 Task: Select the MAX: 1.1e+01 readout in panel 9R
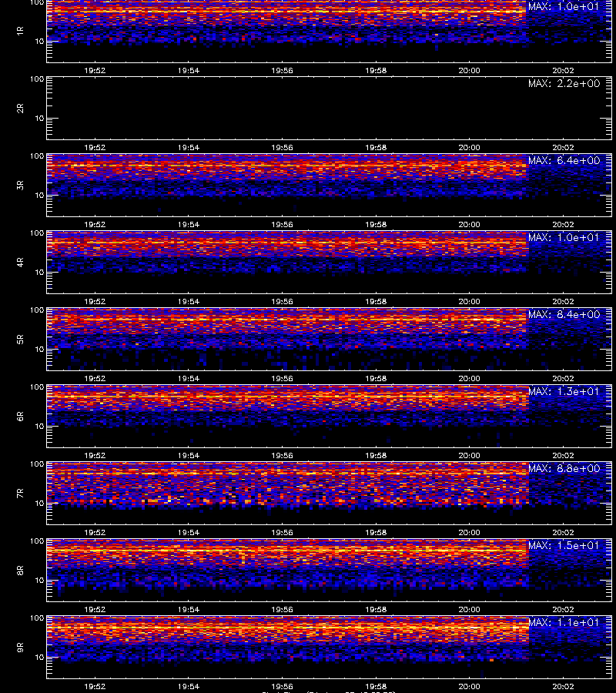click(564, 622)
